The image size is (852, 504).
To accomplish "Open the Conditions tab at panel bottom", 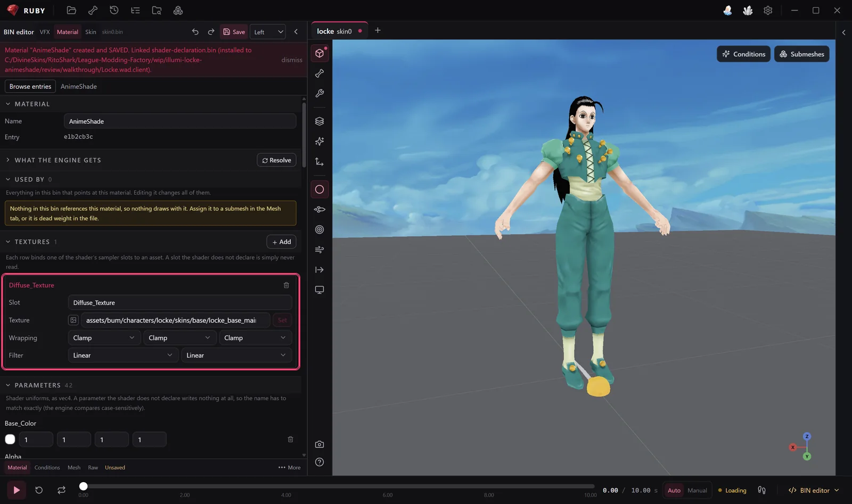I will 47,467.
